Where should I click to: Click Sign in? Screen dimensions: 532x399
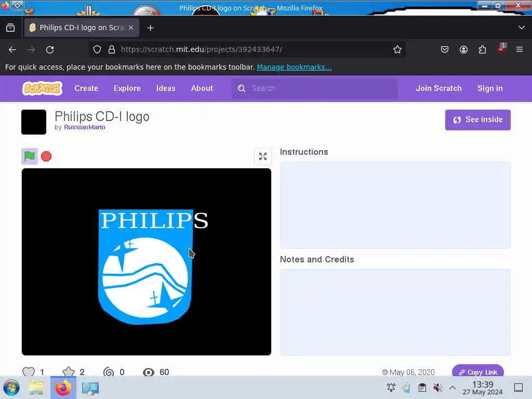490,88
